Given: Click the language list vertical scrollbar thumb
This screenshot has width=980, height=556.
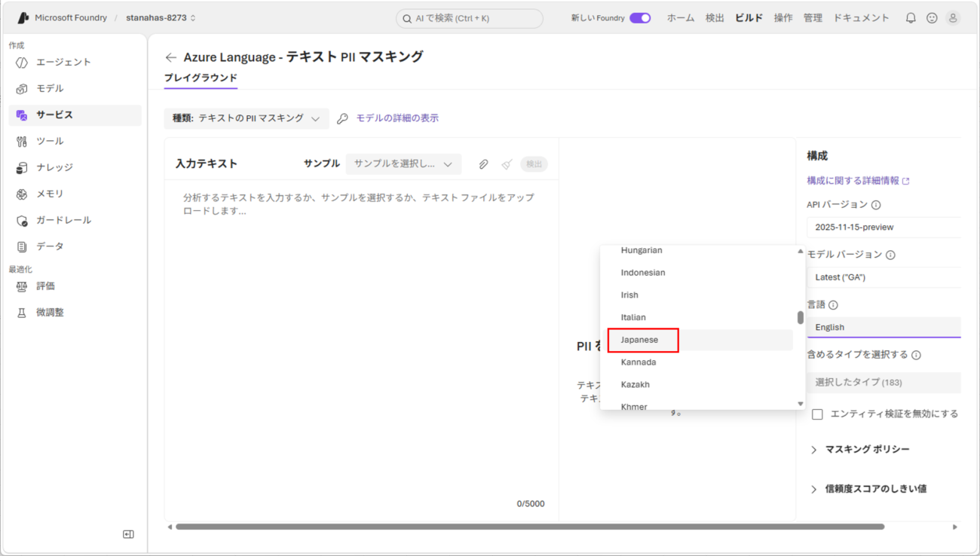Looking at the screenshot, I should click(x=800, y=318).
